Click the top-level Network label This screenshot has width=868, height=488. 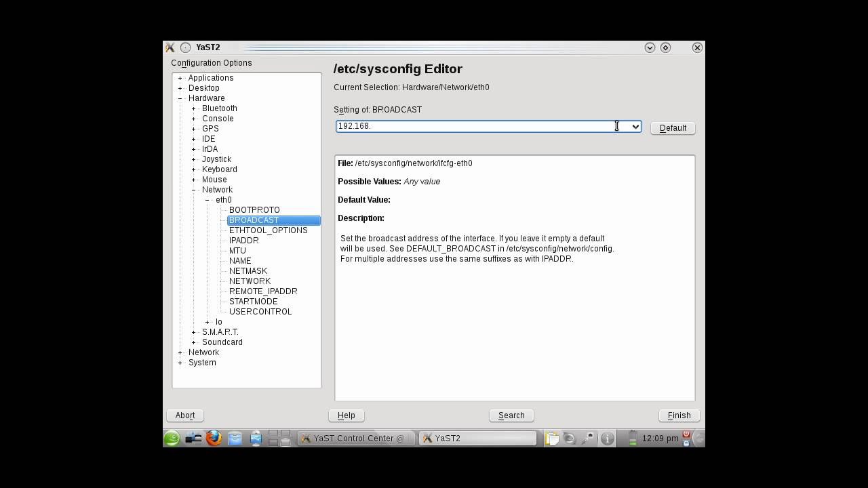point(203,352)
